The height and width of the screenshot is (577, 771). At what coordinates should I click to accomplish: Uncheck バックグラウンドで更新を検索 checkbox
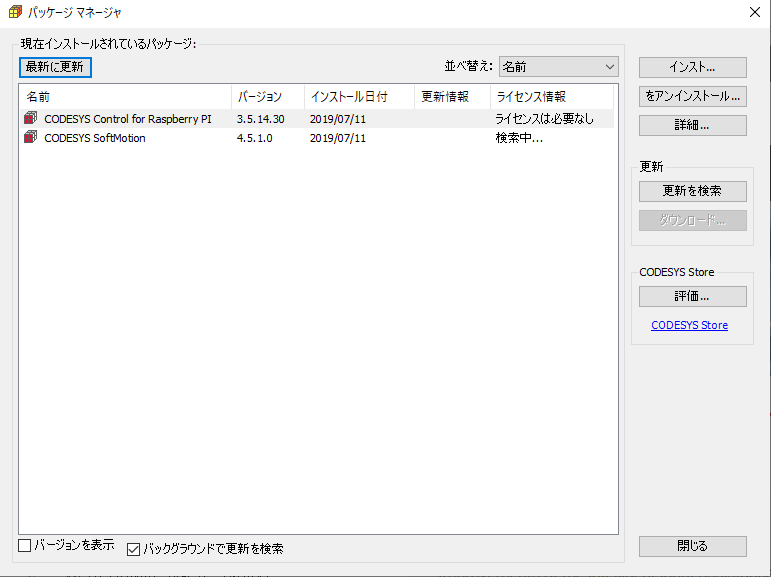[133, 549]
